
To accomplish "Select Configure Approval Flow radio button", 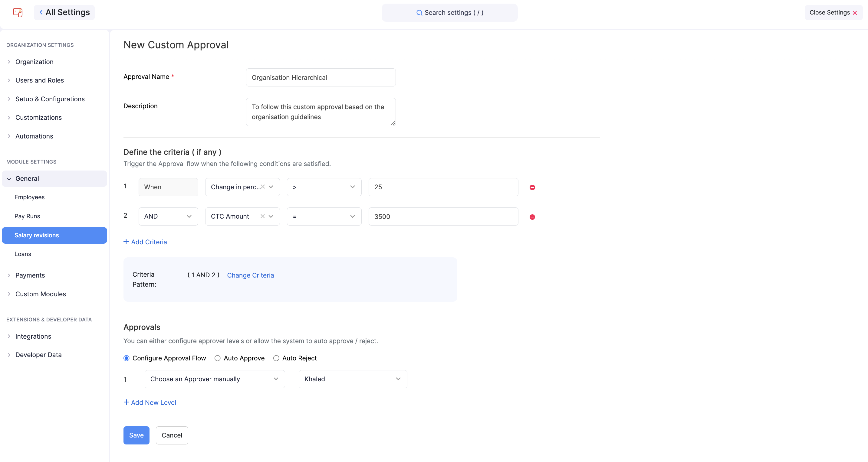I will click(x=127, y=358).
